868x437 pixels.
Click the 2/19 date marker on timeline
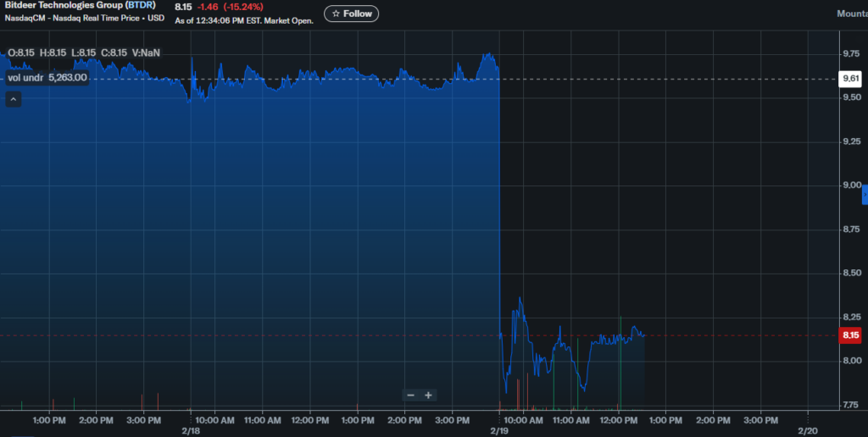498,430
